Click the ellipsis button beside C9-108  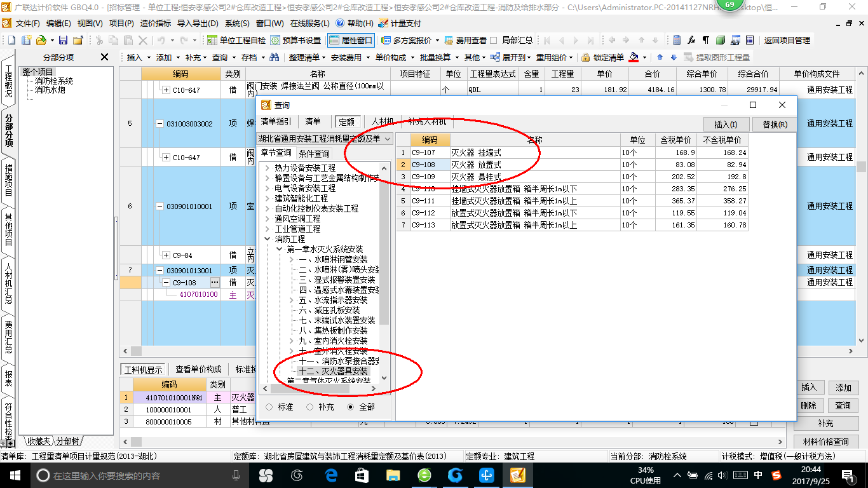tap(215, 282)
